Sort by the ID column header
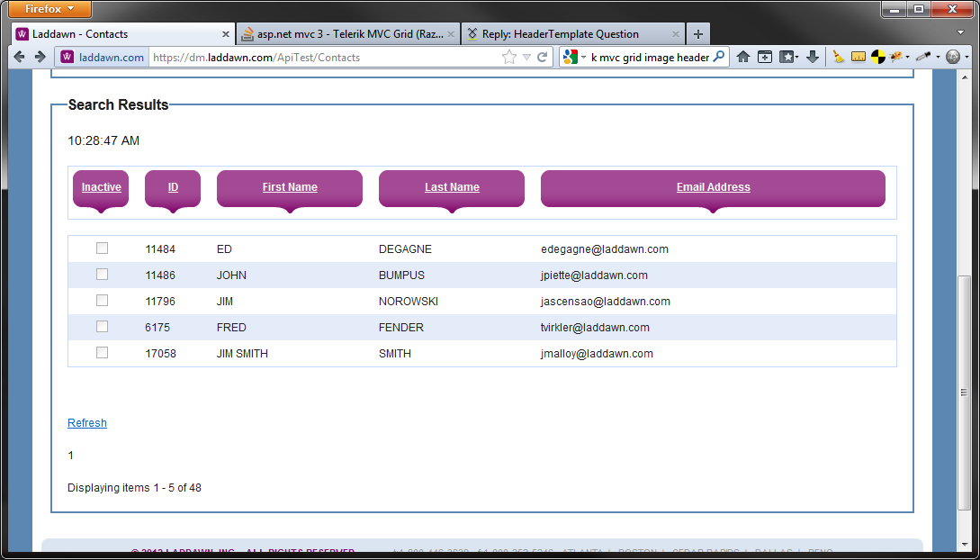 tap(173, 187)
